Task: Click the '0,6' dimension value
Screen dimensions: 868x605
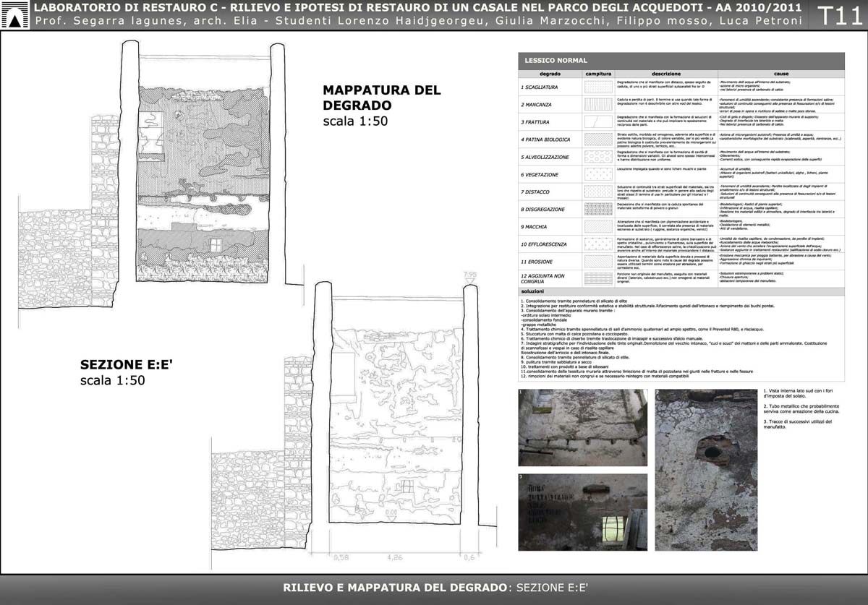Action: (x=468, y=557)
